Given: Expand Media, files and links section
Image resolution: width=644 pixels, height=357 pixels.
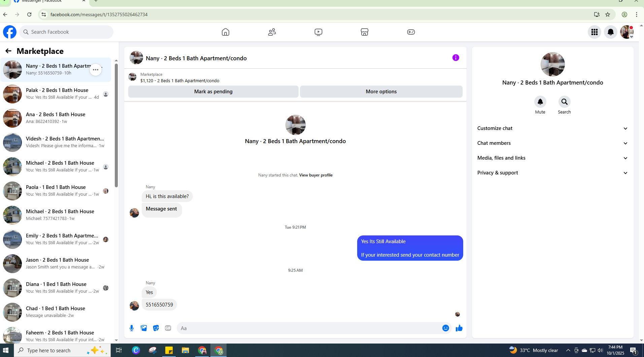Looking at the screenshot, I should coord(552,158).
